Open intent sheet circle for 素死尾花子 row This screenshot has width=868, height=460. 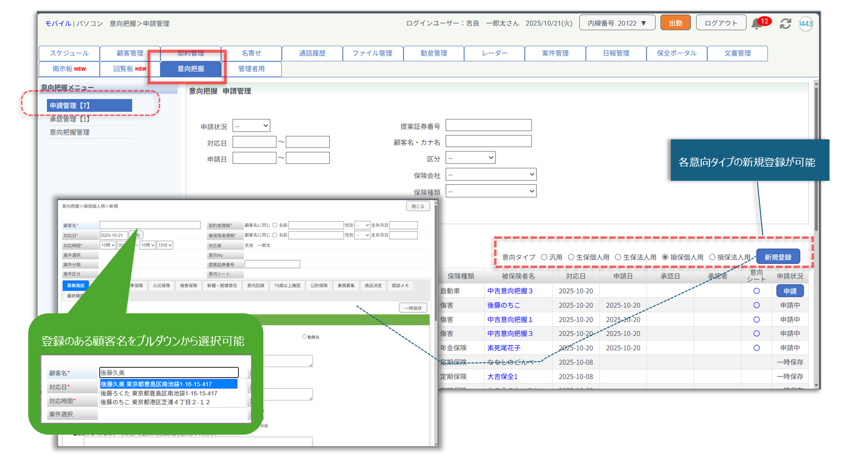pyautogui.click(x=756, y=348)
